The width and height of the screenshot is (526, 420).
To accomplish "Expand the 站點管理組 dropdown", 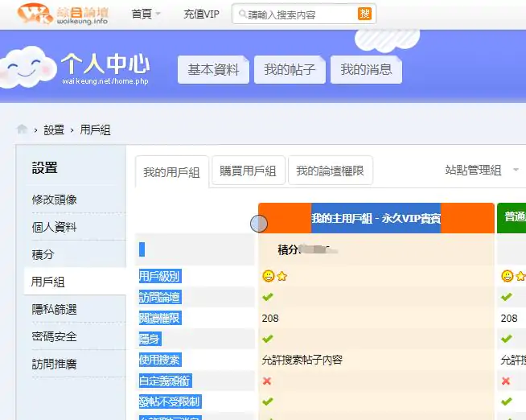I will click(x=482, y=170).
